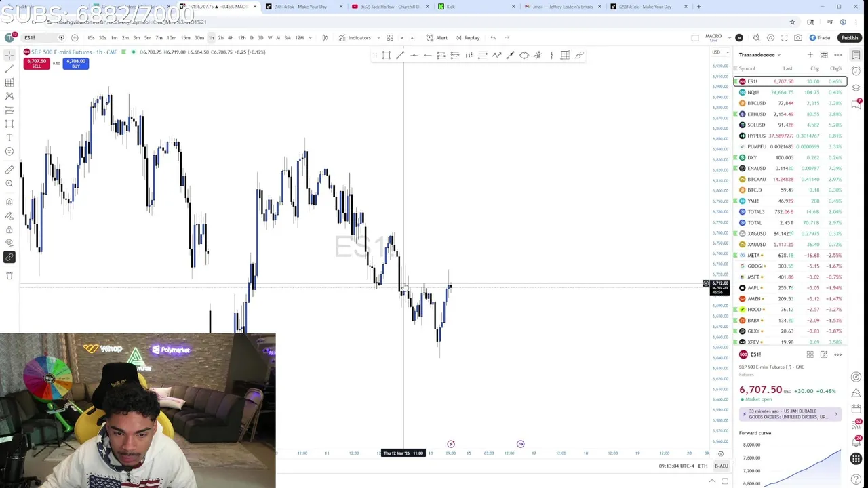Open chart settings gear icon

coord(770,38)
